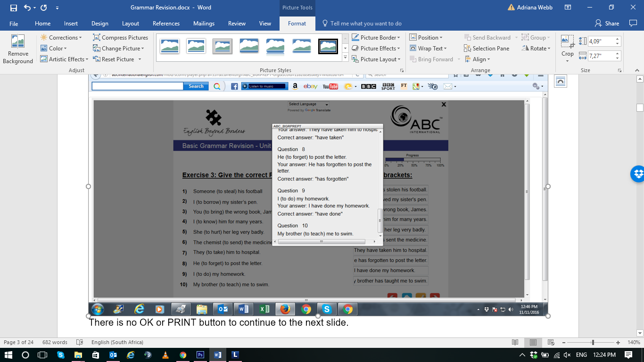Open the File tab
This screenshot has width=644, height=362.
click(14, 24)
